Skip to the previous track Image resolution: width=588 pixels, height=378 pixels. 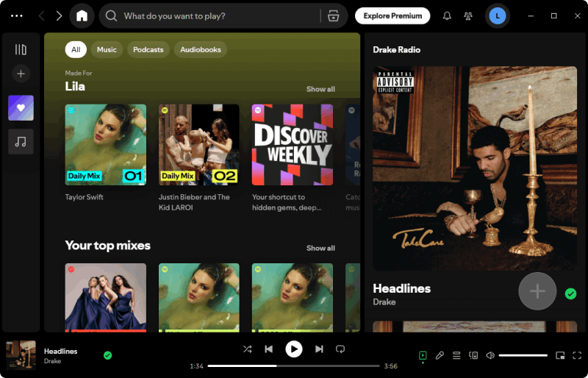268,349
